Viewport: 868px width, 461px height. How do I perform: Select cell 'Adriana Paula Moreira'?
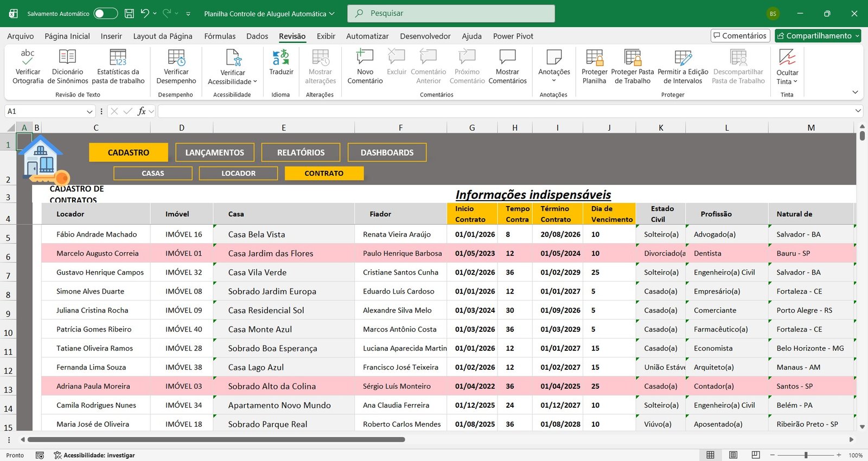[x=96, y=386]
